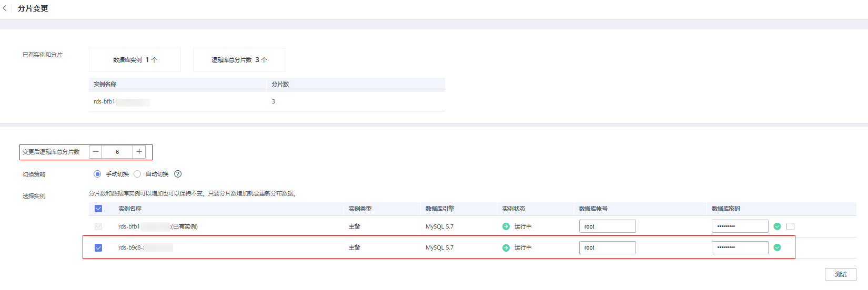Click the 数据库引擎 column header

pos(440,209)
